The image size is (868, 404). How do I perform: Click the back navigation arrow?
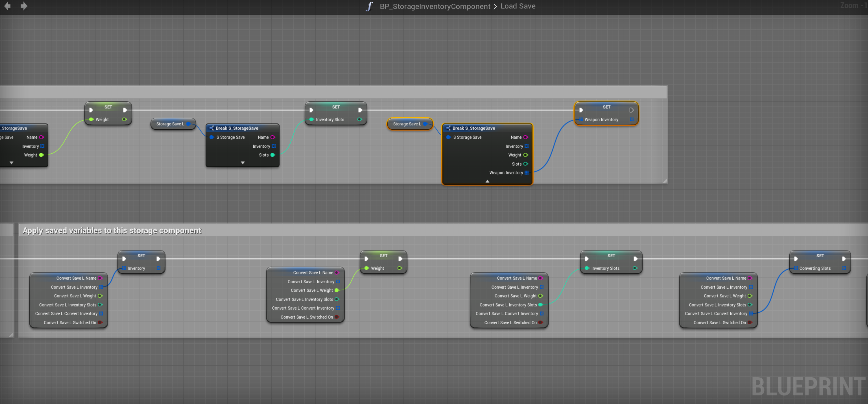pos(7,6)
